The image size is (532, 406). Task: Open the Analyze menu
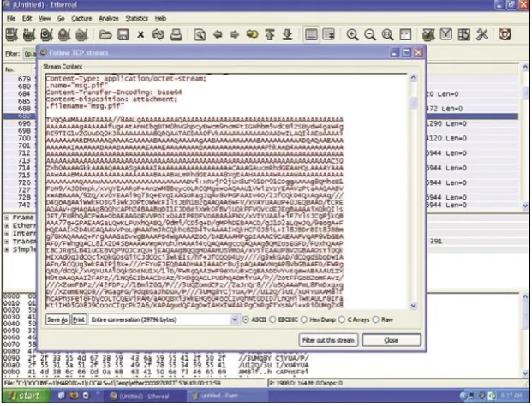coord(109,19)
